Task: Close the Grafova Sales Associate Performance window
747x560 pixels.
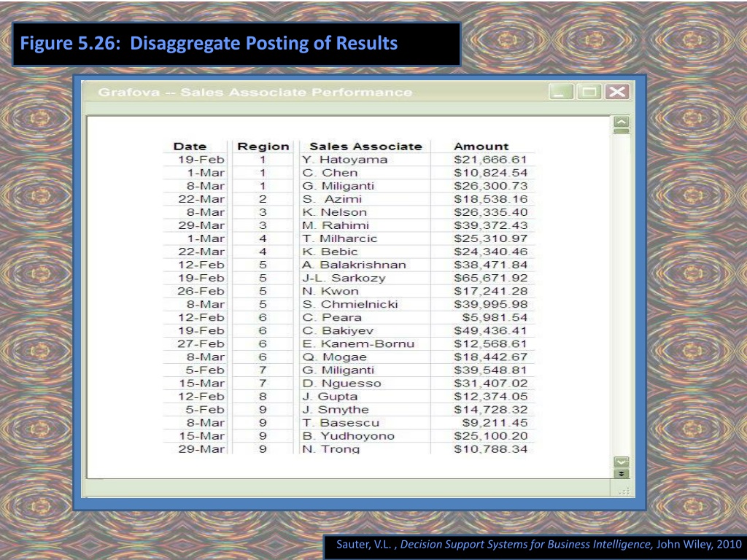Action: pyautogui.click(x=617, y=91)
